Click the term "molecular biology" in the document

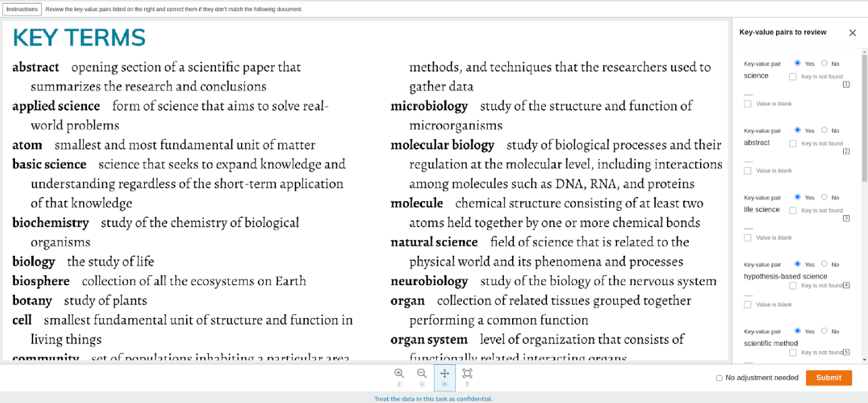(x=443, y=145)
